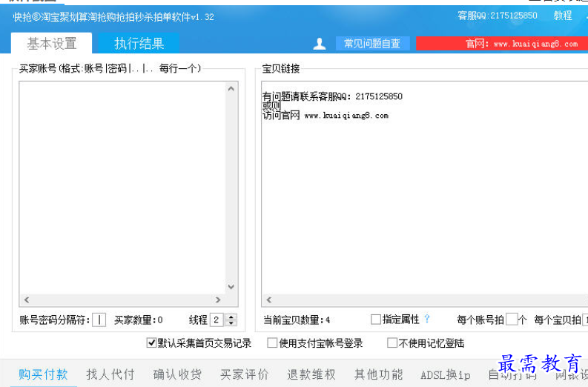The height and width of the screenshot is (387, 588).
Task: Decrease the 线程 thread count
Action: (x=231, y=323)
